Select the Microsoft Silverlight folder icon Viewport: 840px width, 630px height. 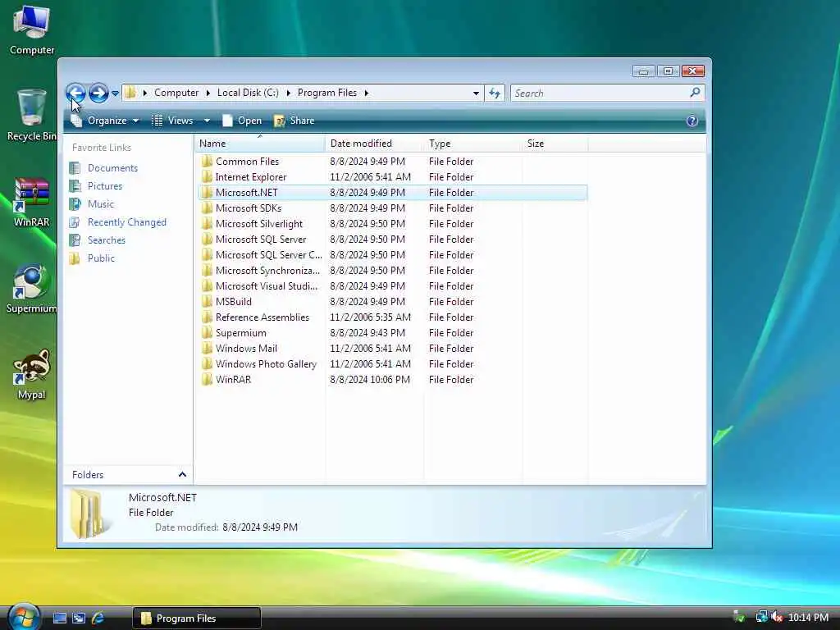pos(208,223)
